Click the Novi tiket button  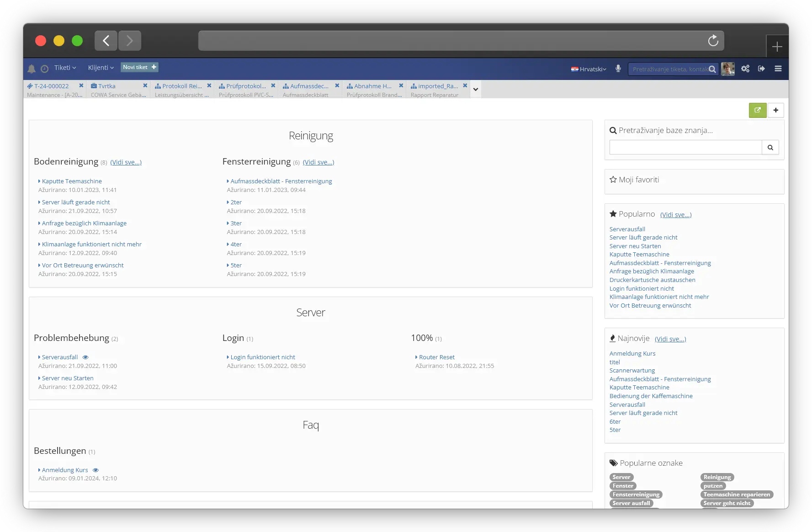(x=139, y=67)
